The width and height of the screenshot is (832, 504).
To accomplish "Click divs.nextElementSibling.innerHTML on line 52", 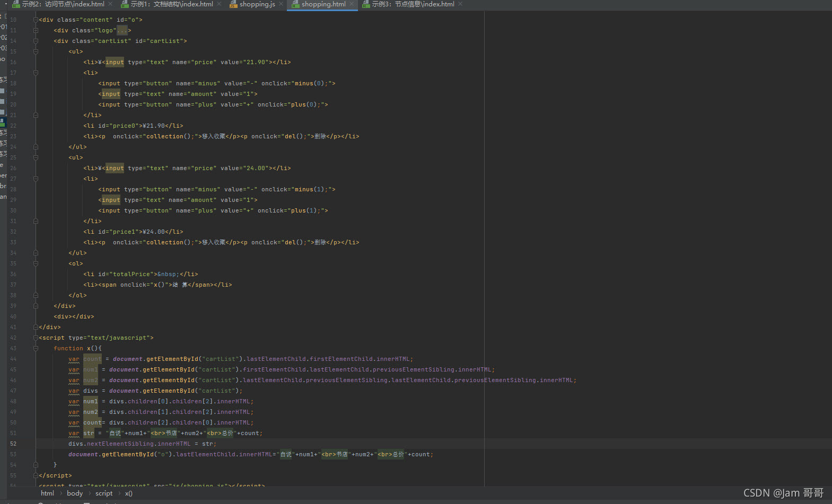I will pyautogui.click(x=129, y=444).
